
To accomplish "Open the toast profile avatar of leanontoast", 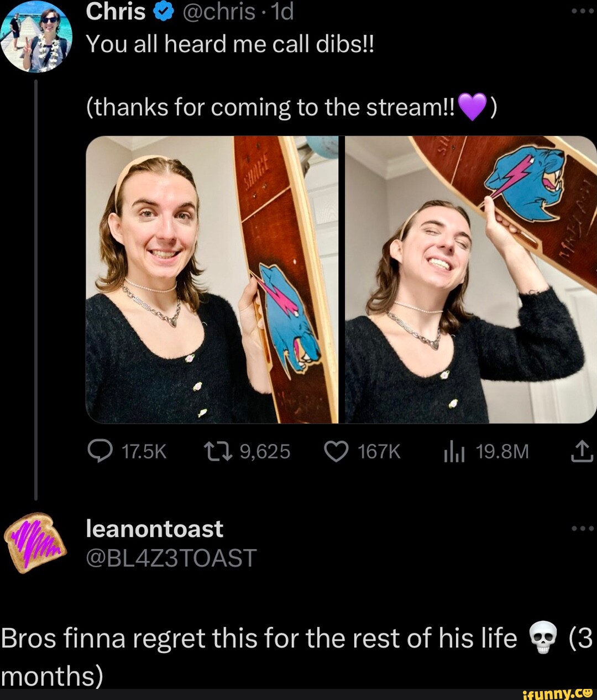I will click(x=35, y=543).
